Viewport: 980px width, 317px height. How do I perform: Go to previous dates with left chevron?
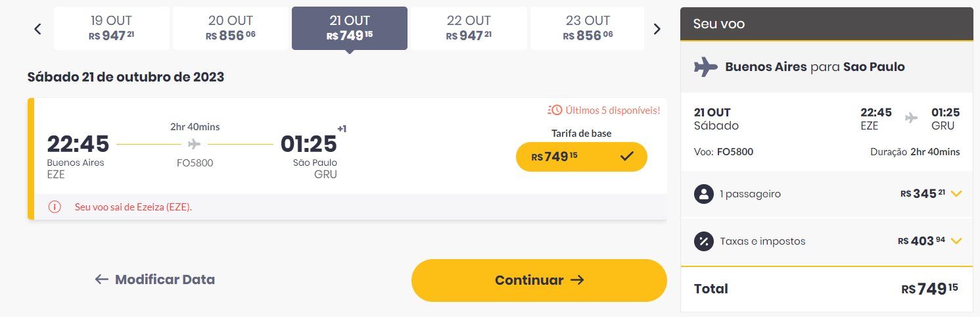[37, 28]
